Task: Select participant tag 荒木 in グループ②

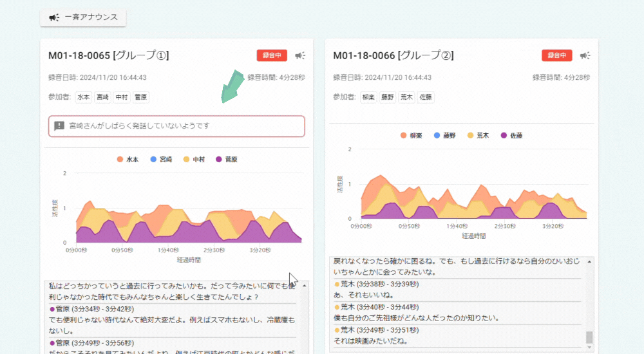Action: [406, 97]
